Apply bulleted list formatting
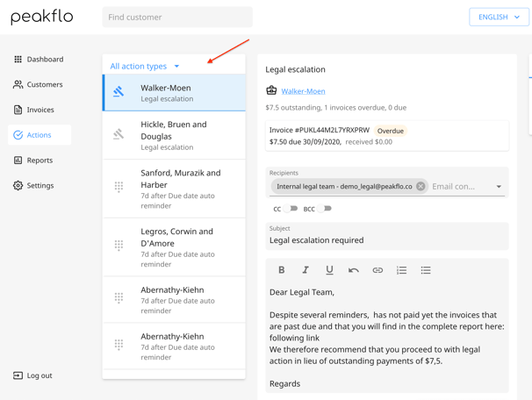This screenshot has width=532, height=400. [x=426, y=270]
